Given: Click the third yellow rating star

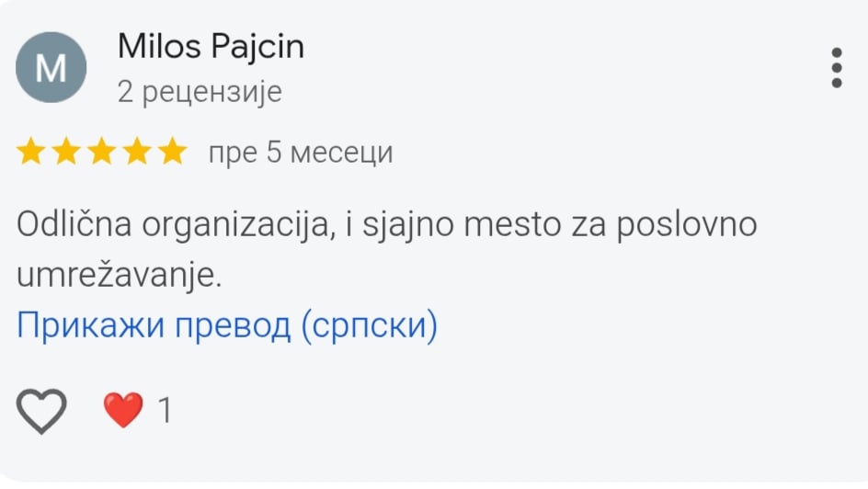Looking at the screenshot, I should coord(101,152).
